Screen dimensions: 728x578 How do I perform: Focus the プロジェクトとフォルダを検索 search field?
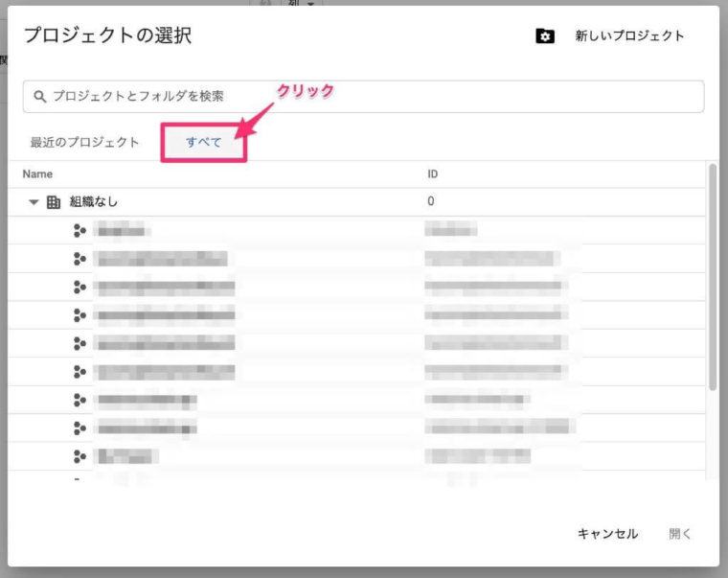click(x=364, y=96)
